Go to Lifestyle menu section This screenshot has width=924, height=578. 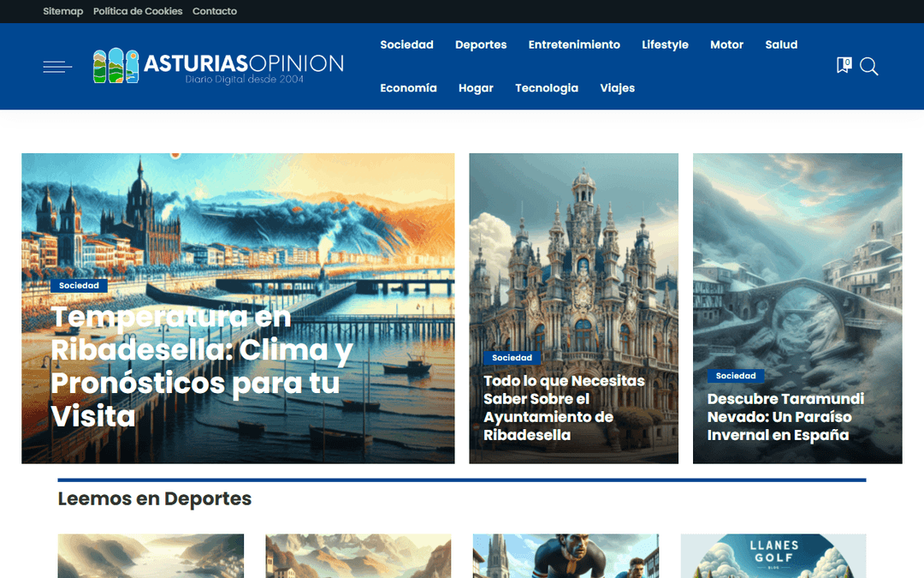(x=665, y=45)
